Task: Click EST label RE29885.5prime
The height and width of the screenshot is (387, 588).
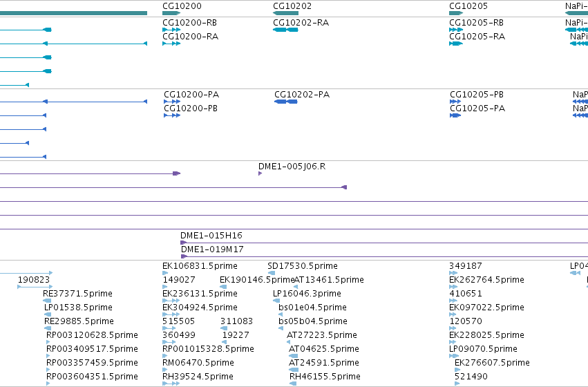Action: click(x=79, y=321)
